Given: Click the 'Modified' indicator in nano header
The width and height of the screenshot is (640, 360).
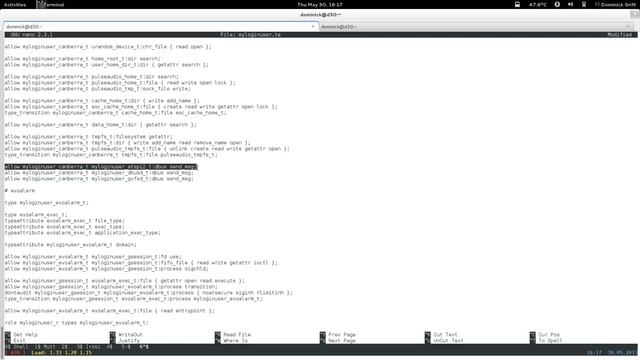Looking at the screenshot, I should tap(620, 35).
